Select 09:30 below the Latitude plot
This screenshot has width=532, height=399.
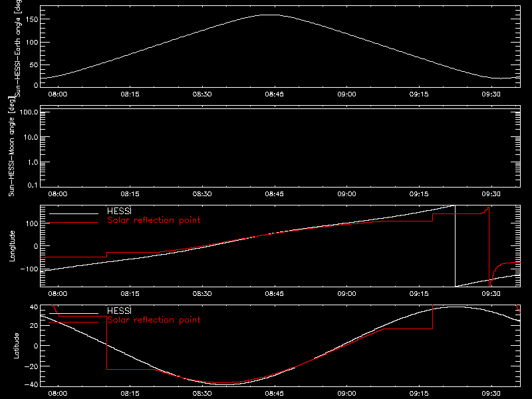[491, 394]
